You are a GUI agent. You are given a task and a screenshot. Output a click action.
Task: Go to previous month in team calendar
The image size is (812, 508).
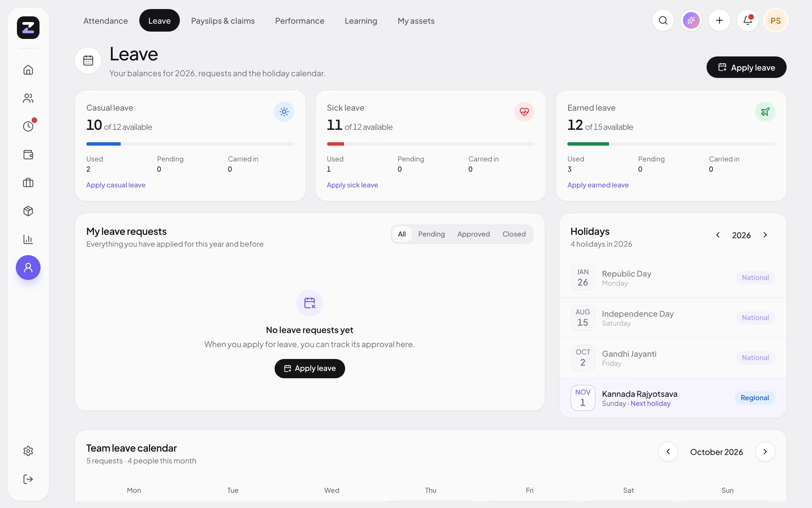668,451
